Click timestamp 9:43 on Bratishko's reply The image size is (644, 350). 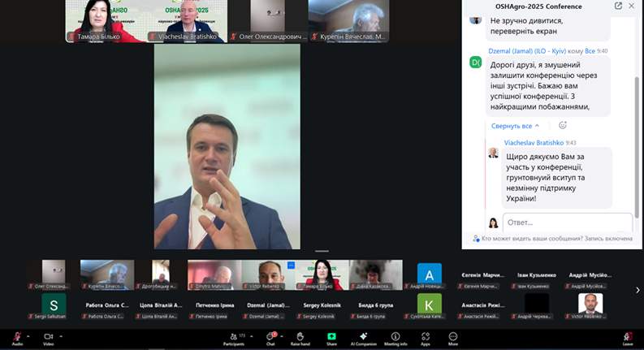pos(570,143)
